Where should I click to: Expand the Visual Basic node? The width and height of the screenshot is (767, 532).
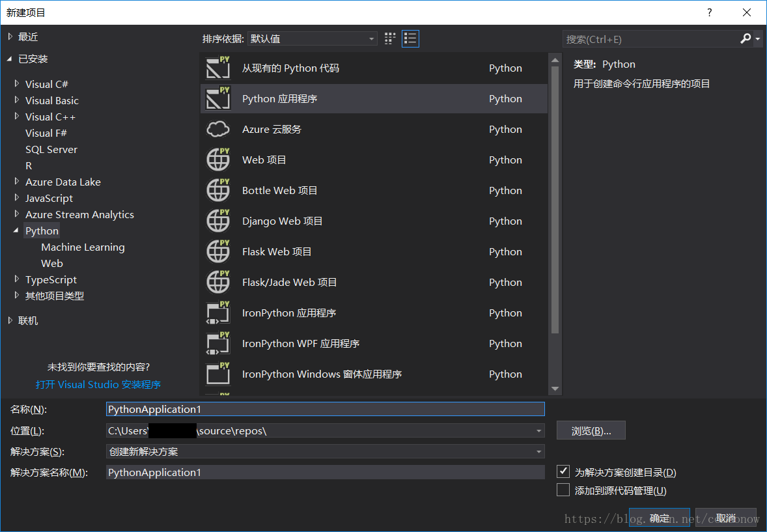click(17, 100)
